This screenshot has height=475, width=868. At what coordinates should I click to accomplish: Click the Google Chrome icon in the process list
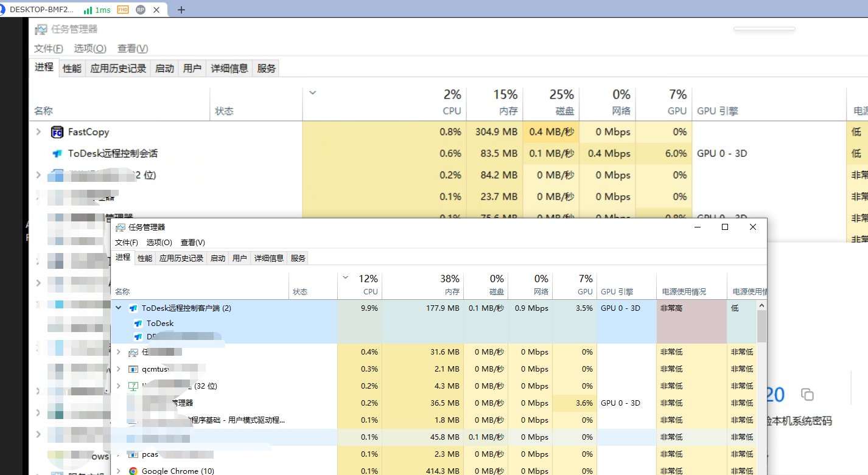(133, 471)
